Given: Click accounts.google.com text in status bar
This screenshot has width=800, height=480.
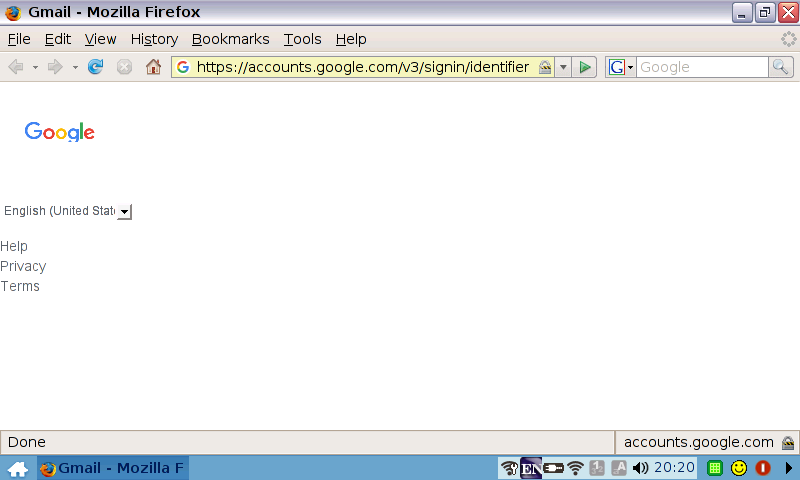Looking at the screenshot, I should point(698,442).
